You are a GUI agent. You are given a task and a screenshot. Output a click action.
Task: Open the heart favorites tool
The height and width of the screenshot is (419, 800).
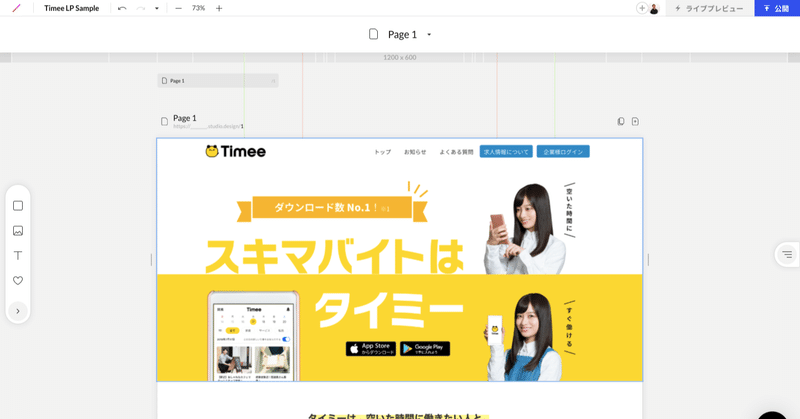click(x=18, y=281)
